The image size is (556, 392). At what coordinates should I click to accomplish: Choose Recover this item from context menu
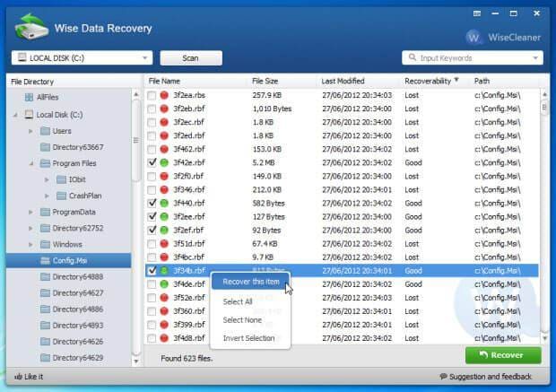coord(251,282)
